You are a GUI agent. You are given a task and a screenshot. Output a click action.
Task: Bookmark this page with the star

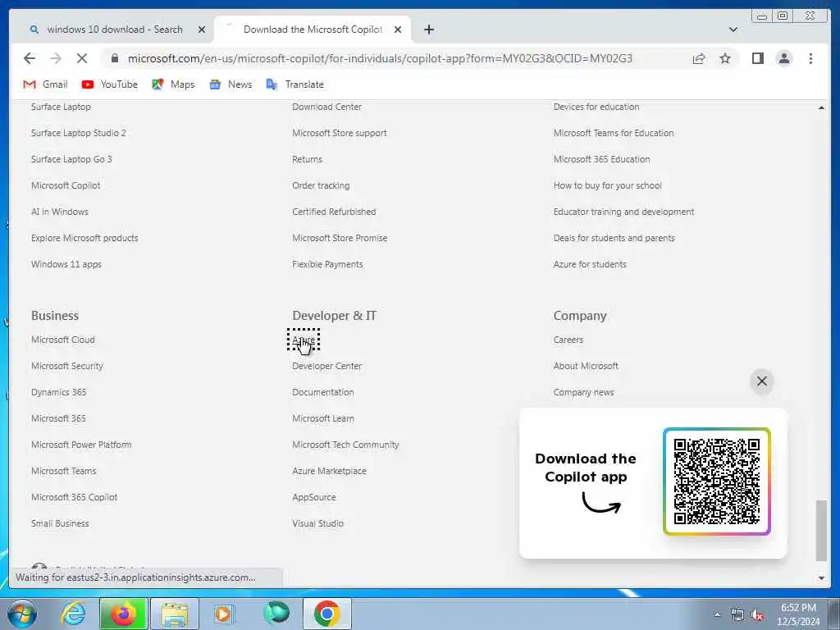click(x=725, y=58)
